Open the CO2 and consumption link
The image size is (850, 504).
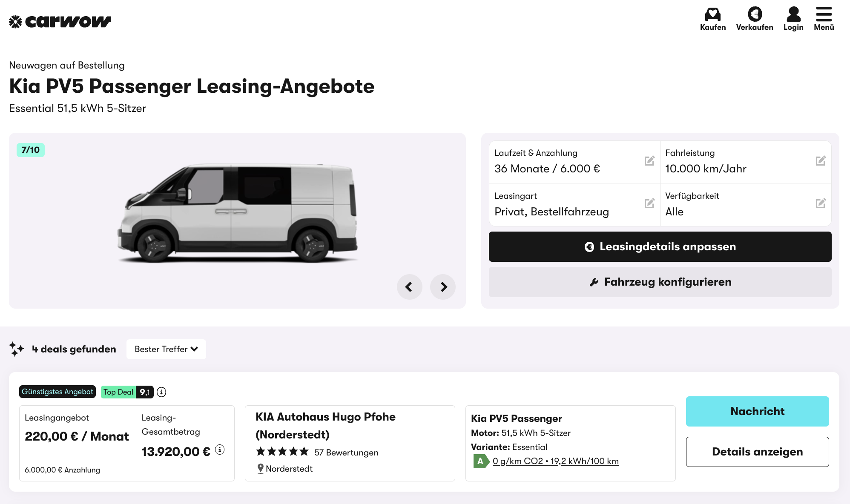click(555, 461)
